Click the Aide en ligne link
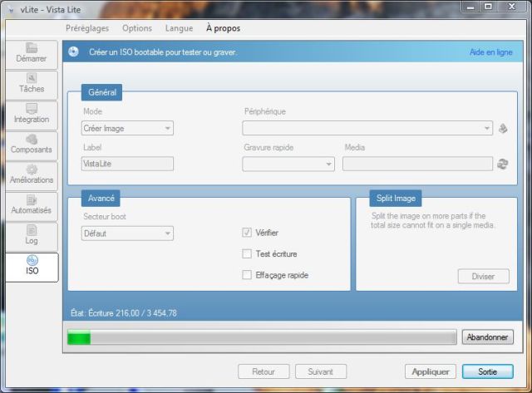532x393 pixels. tap(490, 52)
